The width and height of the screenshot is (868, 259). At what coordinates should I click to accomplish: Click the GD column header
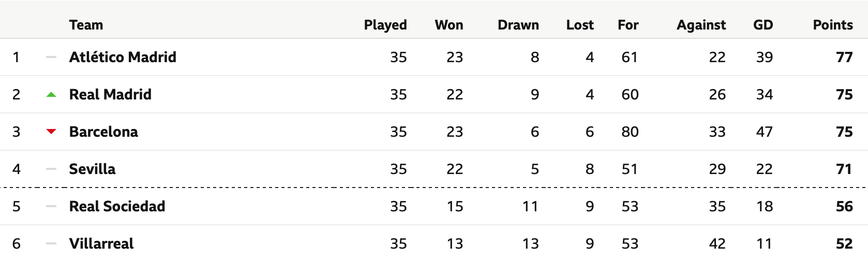pyautogui.click(x=763, y=25)
